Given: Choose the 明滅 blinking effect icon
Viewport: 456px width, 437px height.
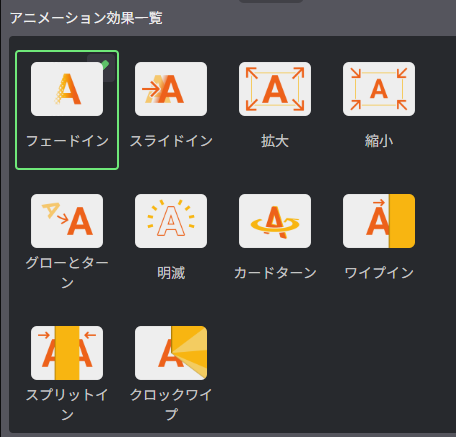Looking at the screenshot, I should (171, 221).
